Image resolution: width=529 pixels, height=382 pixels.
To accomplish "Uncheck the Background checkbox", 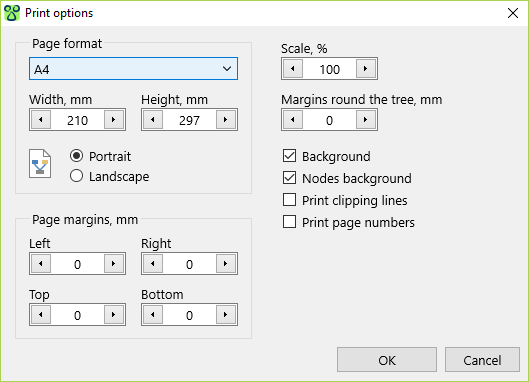I will coord(289,156).
